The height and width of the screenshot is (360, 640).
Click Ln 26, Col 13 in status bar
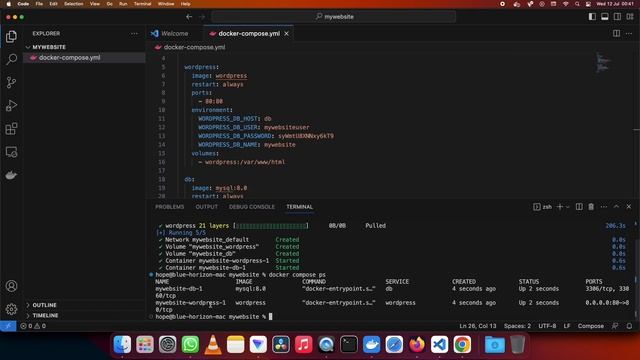click(478, 326)
